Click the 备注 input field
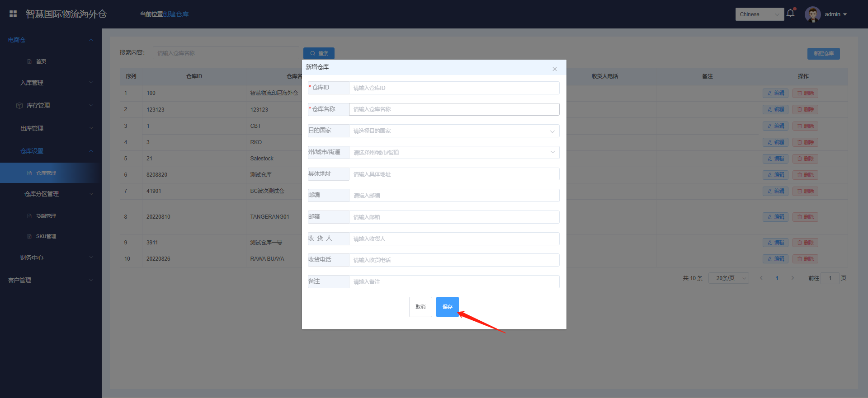 point(454,282)
